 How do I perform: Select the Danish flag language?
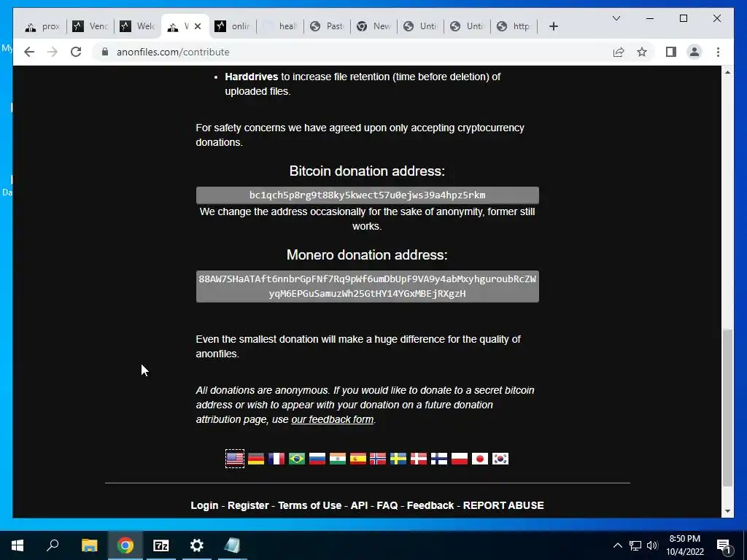419,459
